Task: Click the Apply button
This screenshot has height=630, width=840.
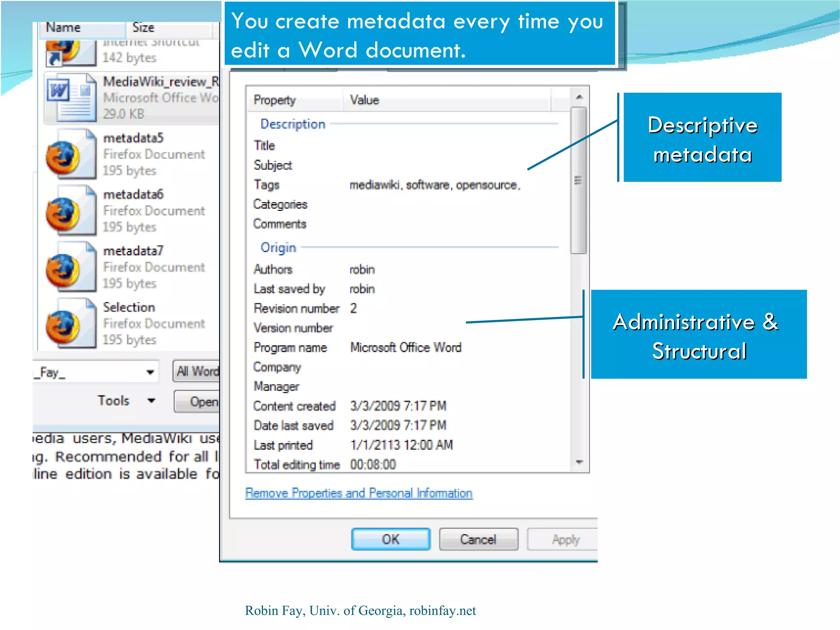Action: pos(563,539)
